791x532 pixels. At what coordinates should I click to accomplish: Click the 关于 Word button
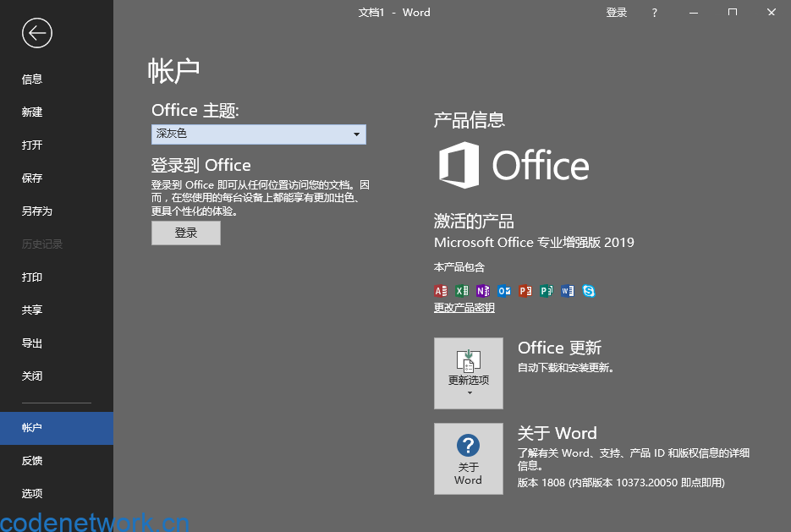[x=468, y=458]
